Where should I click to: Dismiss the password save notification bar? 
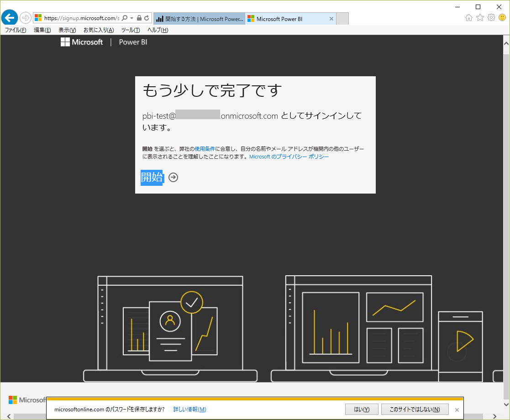[x=457, y=410]
